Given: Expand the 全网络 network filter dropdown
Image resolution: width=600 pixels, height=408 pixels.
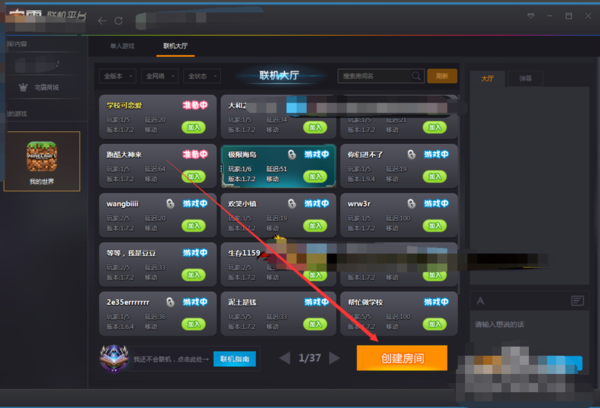Looking at the screenshot, I should click(159, 76).
